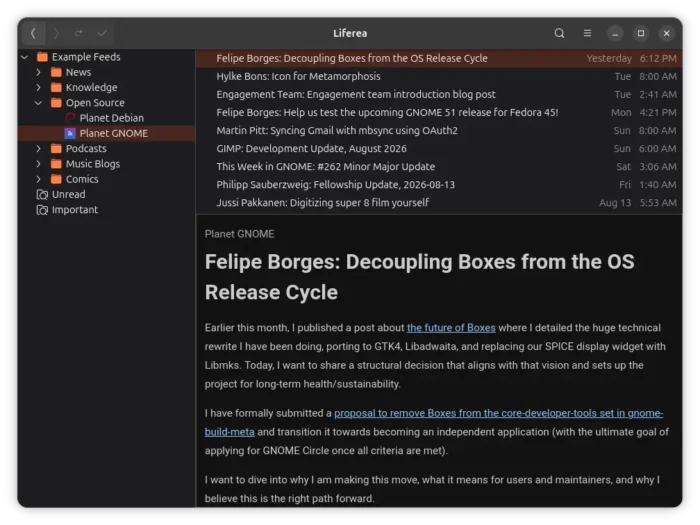Click the update feeds refresh icon
The image size is (700, 525).
(x=79, y=33)
